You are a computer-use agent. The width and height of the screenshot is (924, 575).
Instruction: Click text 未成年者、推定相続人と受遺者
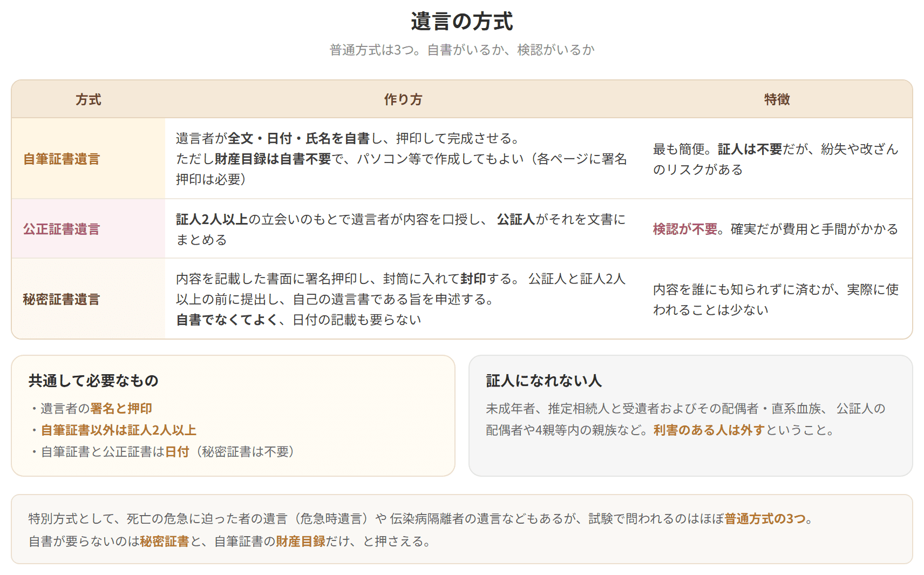coord(572,409)
